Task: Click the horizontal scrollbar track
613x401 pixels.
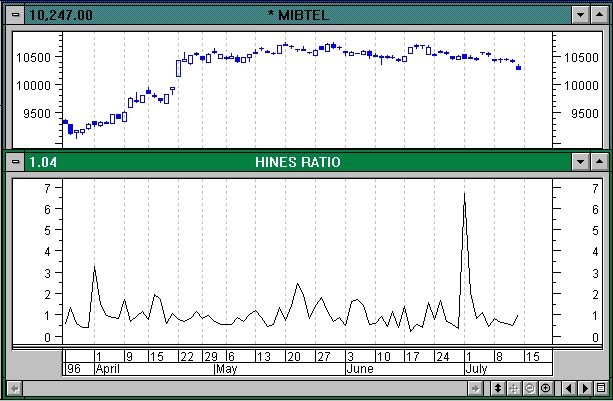Action: (x=245, y=388)
